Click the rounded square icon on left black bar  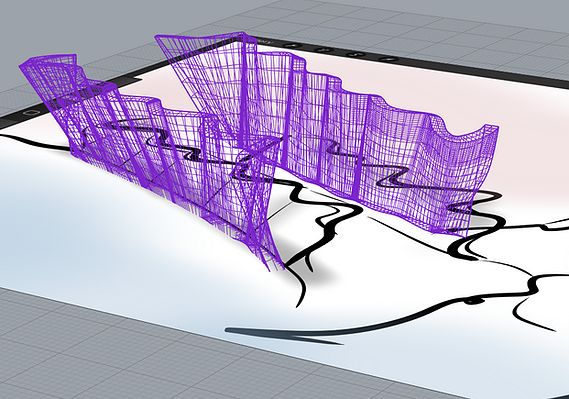coord(31,112)
